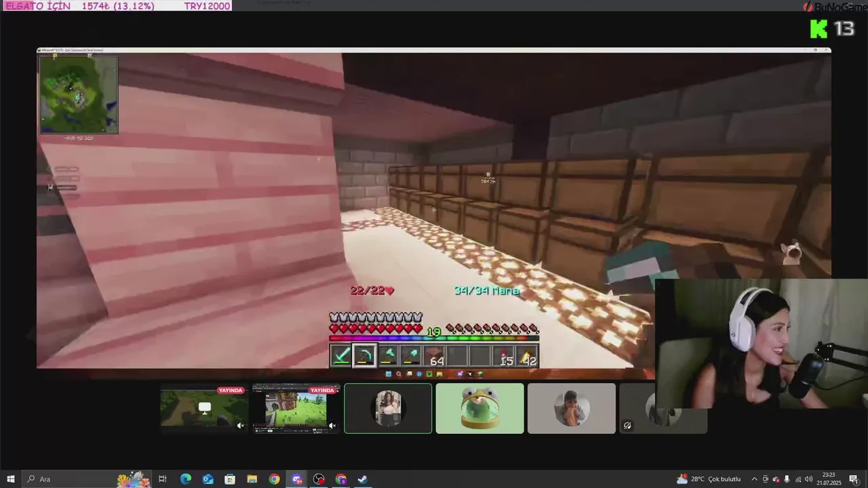
Task: Select the hotbar item stacked 64
Action: (x=434, y=356)
